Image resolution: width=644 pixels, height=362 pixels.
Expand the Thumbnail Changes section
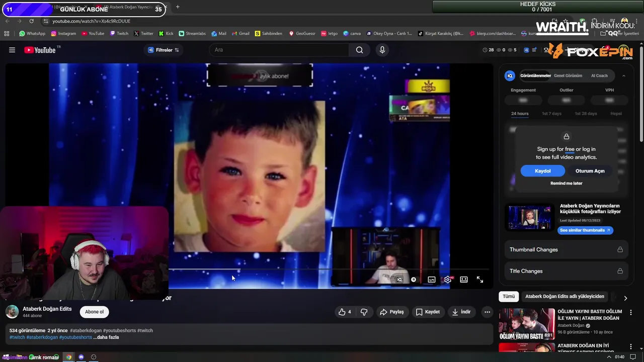566,249
